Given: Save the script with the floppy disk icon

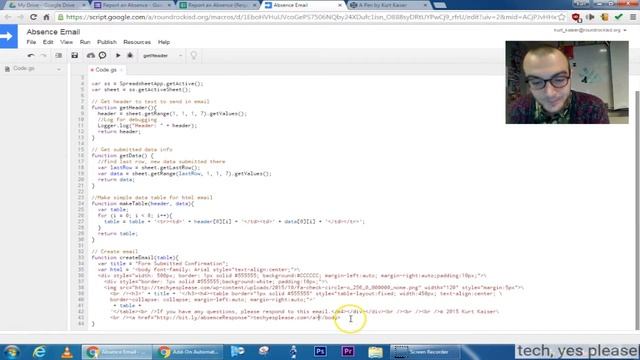Looking at the screenshot, I should click(x=74, y=55).
